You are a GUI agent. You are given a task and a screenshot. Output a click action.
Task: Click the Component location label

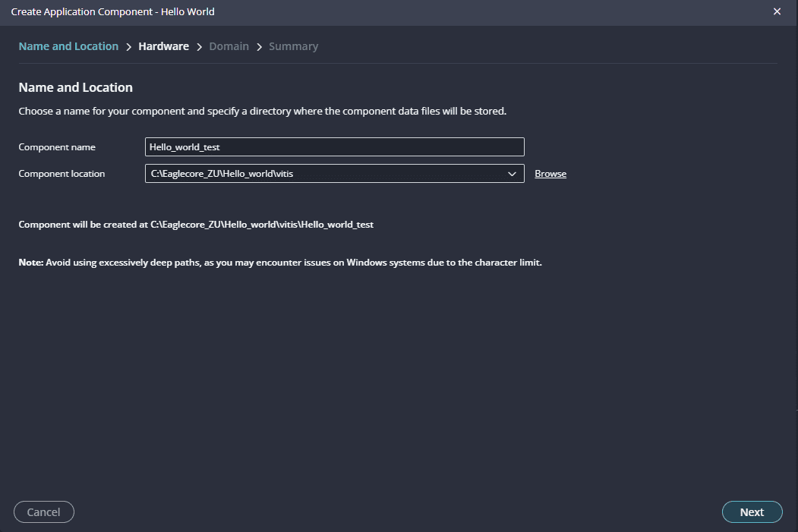coord(62,174)
